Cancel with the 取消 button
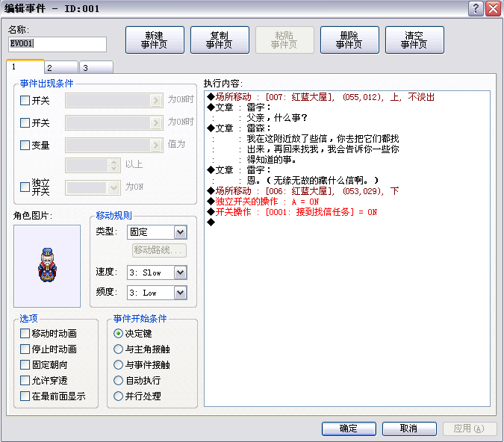The height and width of the screenshot is (442, 504). tap(409, 429)
